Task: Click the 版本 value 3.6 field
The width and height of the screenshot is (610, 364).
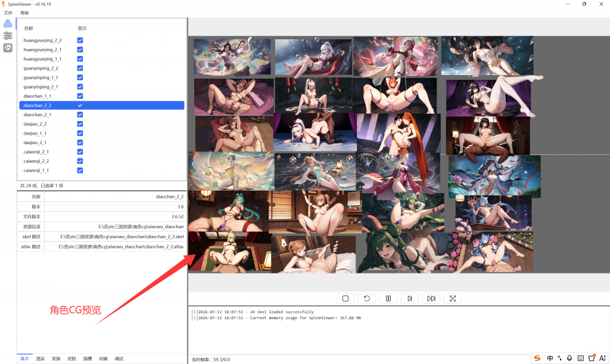Action: pos(115,207)
